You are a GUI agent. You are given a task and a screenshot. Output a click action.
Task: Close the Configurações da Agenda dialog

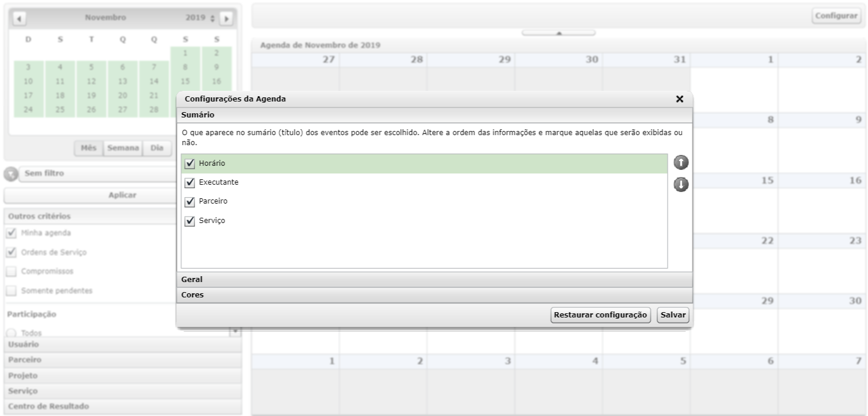coord(679,99)
